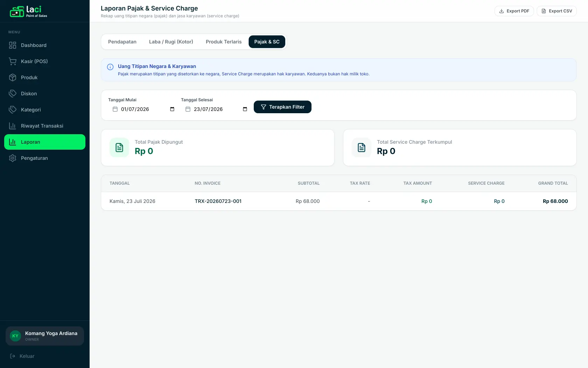Switch to the Laba / Rugi (Kotor) tab

click(x=171, y=42)
